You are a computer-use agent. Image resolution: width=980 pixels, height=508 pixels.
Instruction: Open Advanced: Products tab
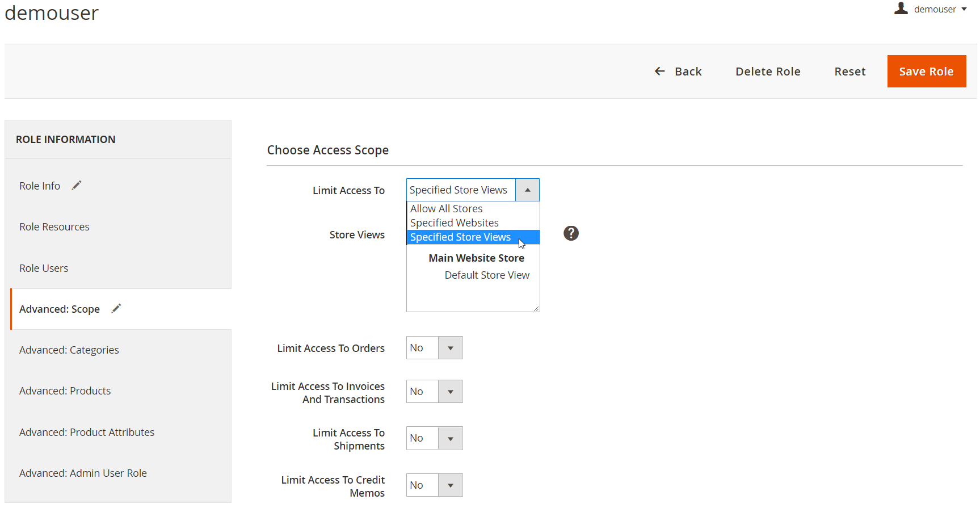(x=65, y=391)
